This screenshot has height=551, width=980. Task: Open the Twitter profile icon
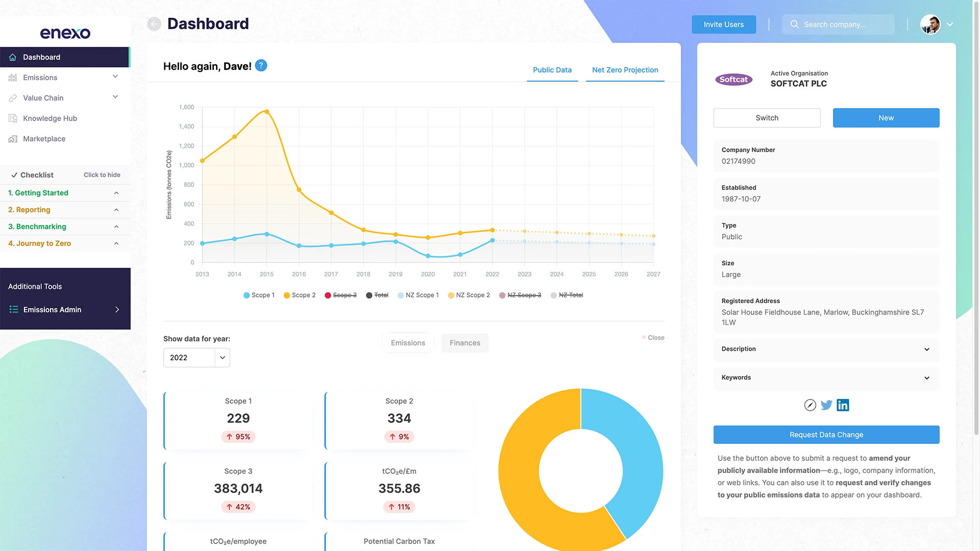point(826,405)
